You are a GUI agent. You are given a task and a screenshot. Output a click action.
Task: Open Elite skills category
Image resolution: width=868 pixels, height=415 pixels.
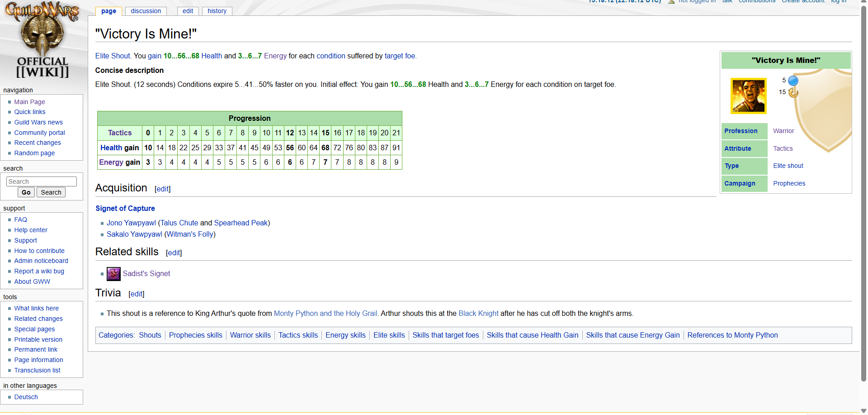(x=389, y=335)
